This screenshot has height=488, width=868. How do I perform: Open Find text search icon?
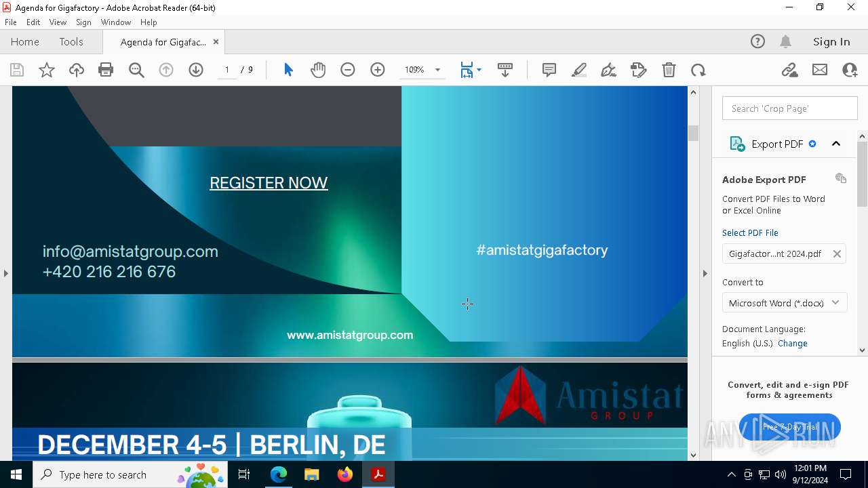click(x=136, y=70)
